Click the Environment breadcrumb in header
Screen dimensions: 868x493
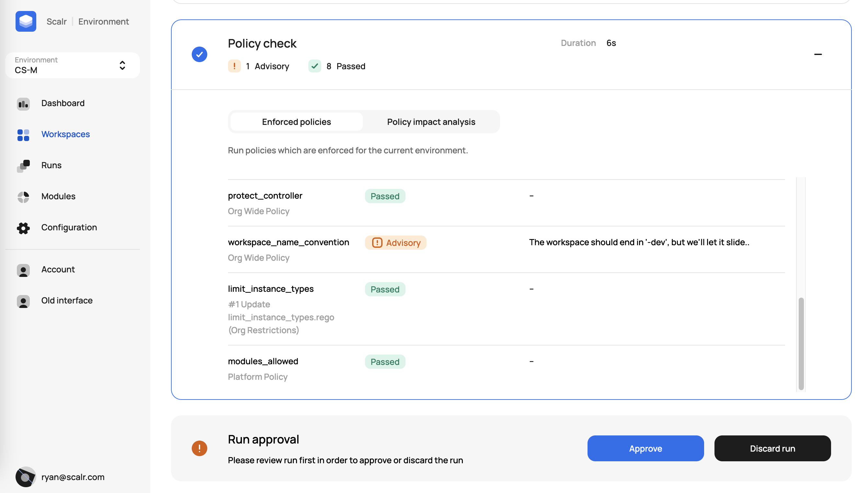[103, 21]
